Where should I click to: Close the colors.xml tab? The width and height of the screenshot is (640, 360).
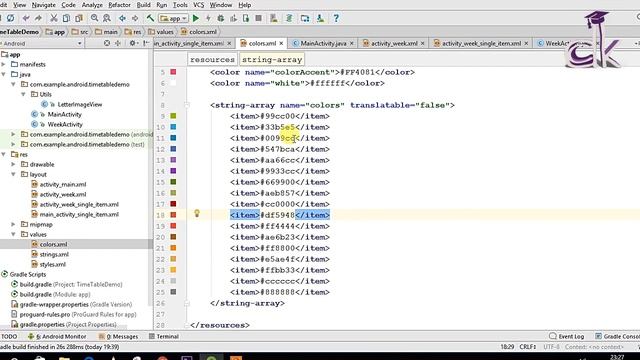pyautogui.click(x=282, y=43)
